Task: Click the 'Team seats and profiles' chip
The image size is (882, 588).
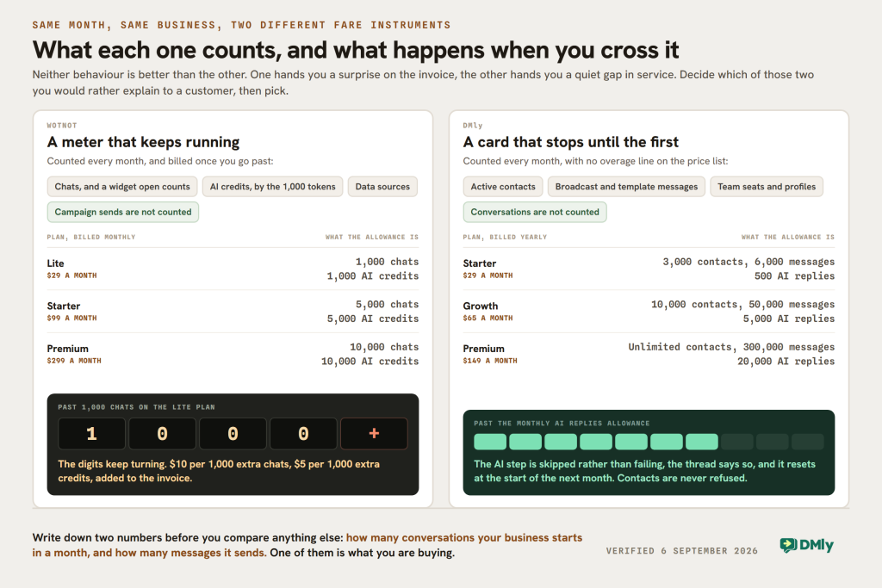Action: [766, 187]
